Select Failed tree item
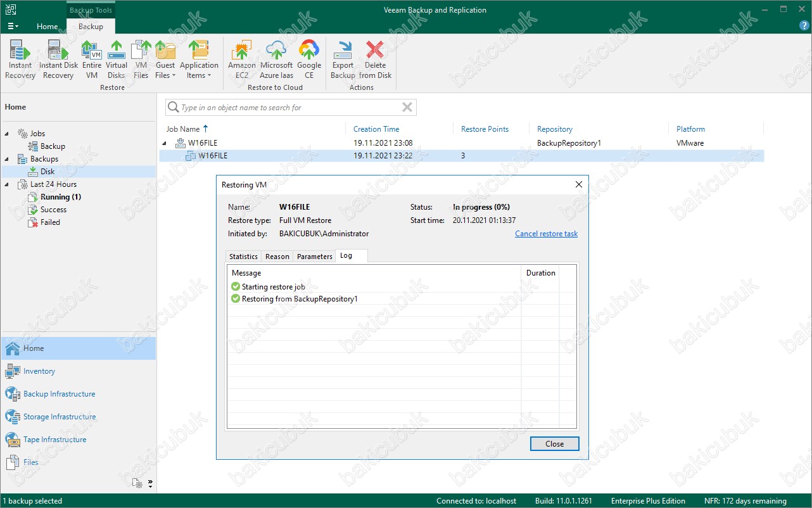 [50, 222]
